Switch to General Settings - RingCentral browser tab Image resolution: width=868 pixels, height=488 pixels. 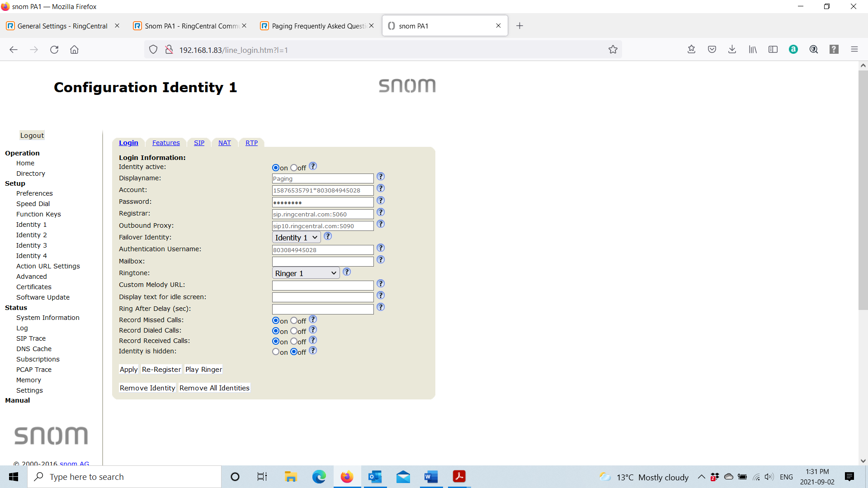coord(62,26)
